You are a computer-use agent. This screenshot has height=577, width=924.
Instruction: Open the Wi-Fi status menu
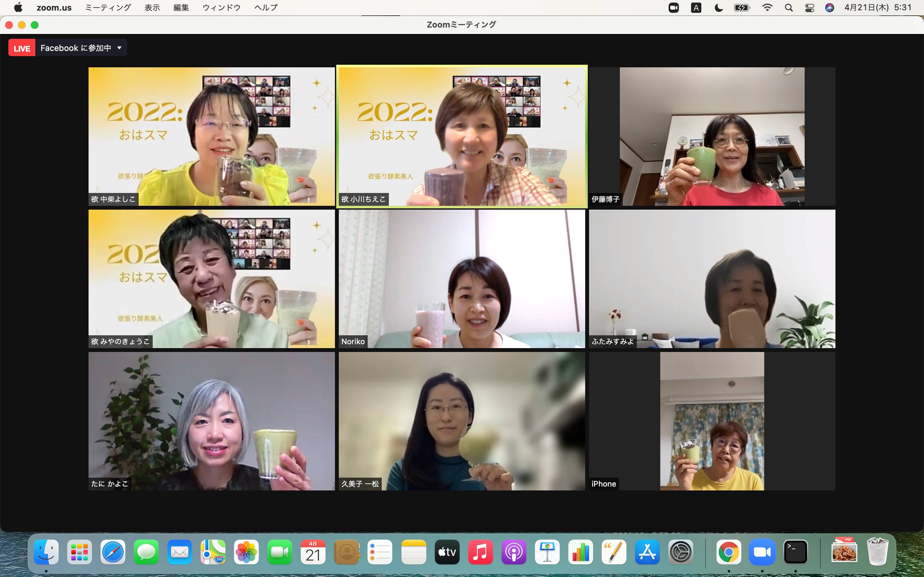pos(767,8)
